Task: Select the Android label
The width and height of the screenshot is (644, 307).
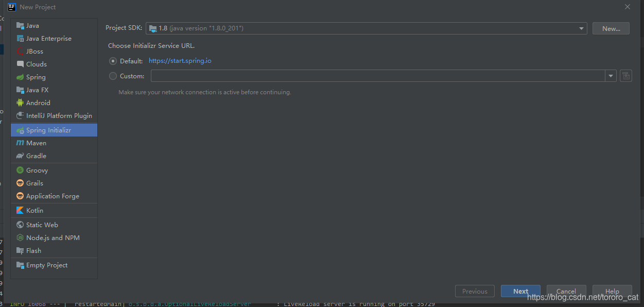Action: tap(38, 103)
